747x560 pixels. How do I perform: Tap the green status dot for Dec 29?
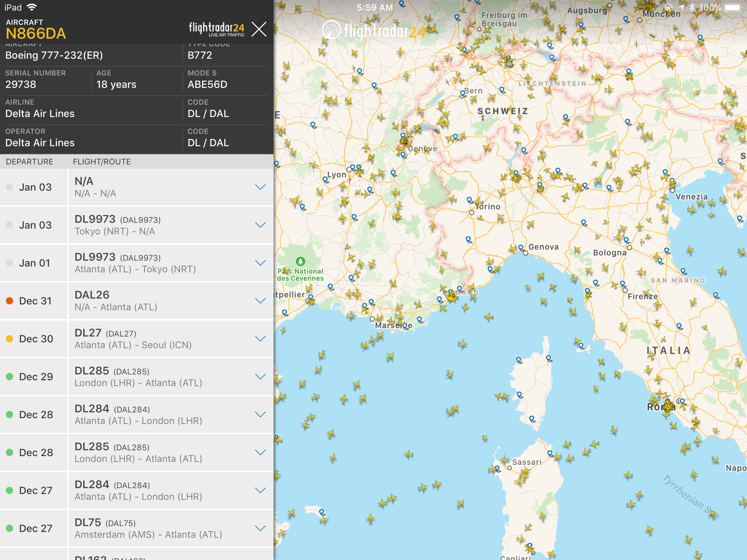tap(10, 377)
